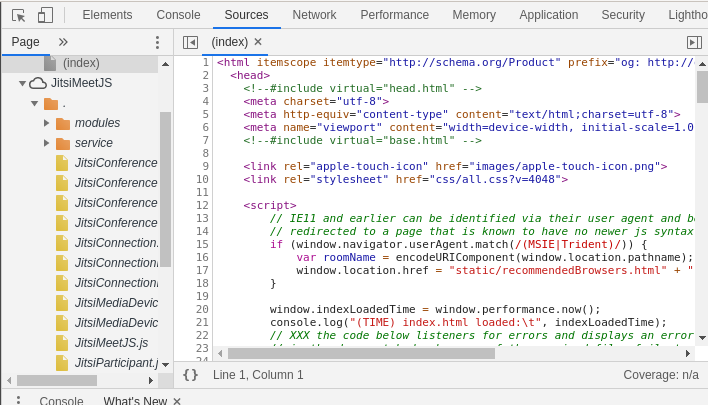Select the JitsiMeetJS.js file icon

coord(62,343)
